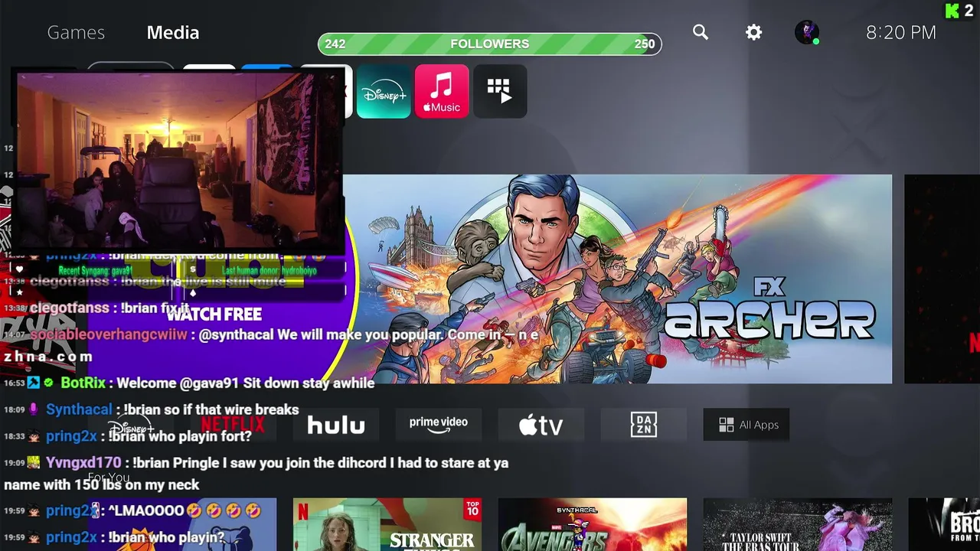Click the webcam overlay video
Viewport: 980px width, 551px height.
click(x=180, y=161)
